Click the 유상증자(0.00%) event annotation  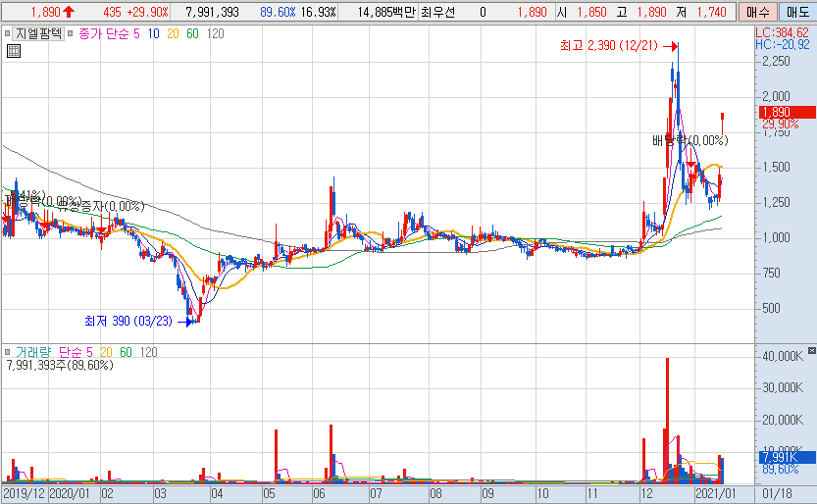(102, 207)
